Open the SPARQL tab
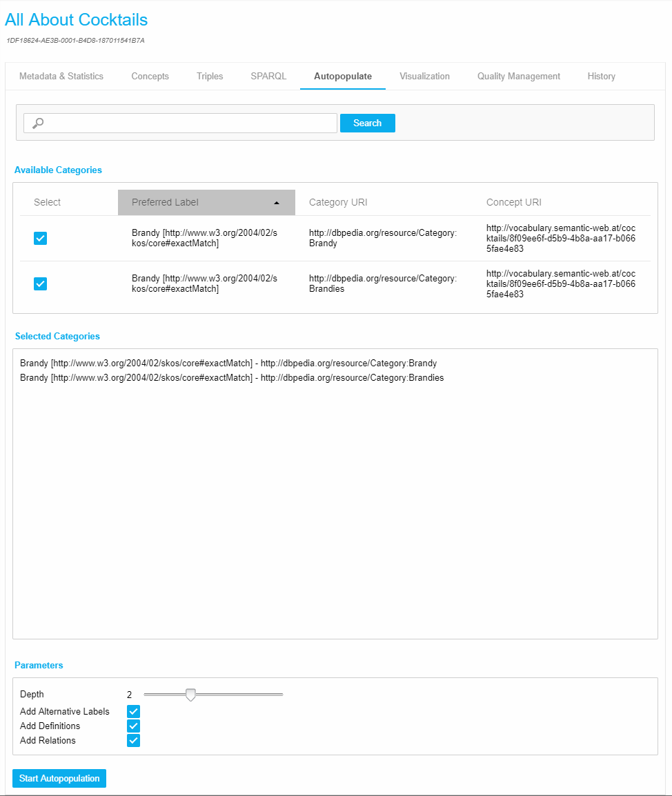Image resolution: width=672 pixels, height=796 pixels. tap(268, 77)
